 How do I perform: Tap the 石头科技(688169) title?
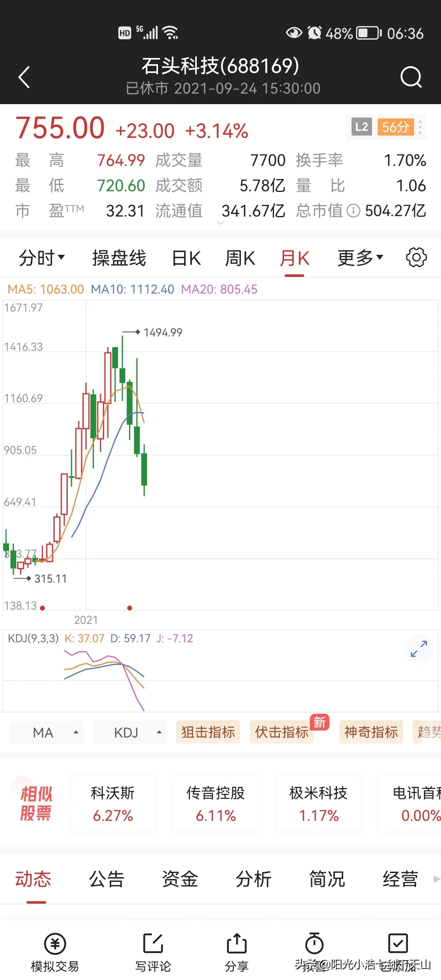pos(220,66)
